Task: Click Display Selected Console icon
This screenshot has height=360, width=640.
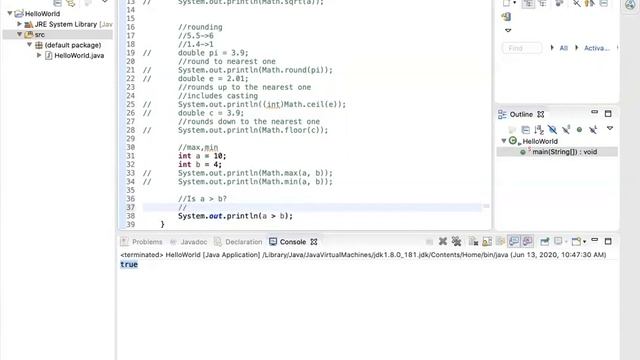Action: click(558, 242)
